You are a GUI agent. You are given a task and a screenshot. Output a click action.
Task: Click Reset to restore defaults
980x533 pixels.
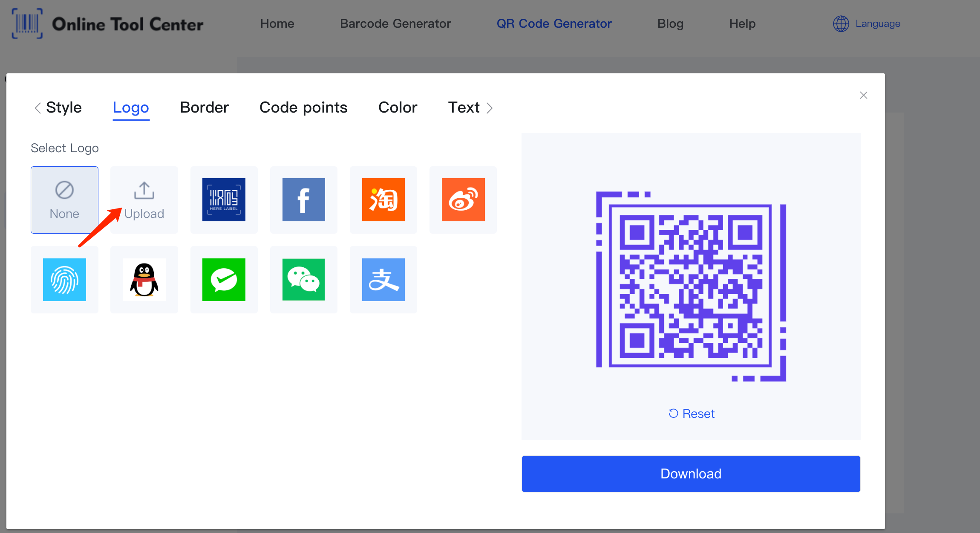691,413
